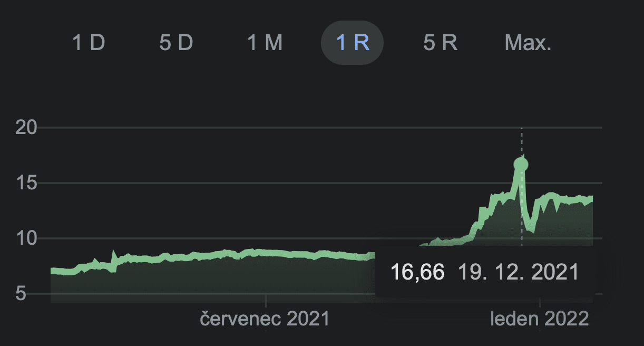Select the 5 D range tab

click(176, 43)
